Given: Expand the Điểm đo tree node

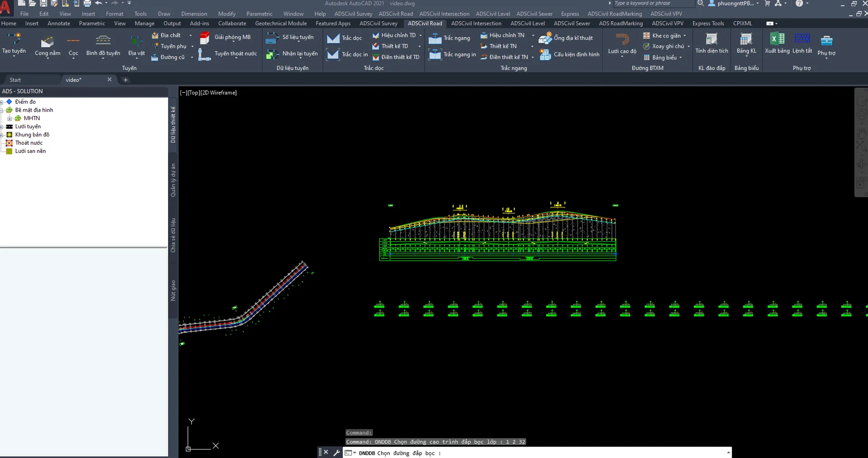Looking at the screenshot, I should click(x=2, y=102).
